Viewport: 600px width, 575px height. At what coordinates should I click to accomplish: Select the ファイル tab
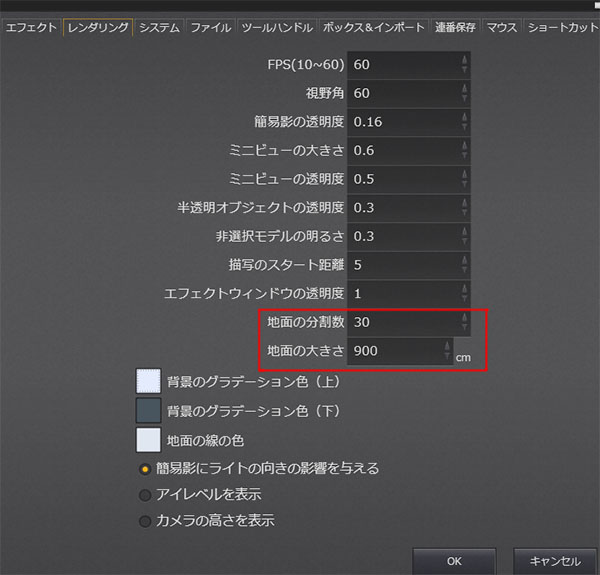point(211,27)
